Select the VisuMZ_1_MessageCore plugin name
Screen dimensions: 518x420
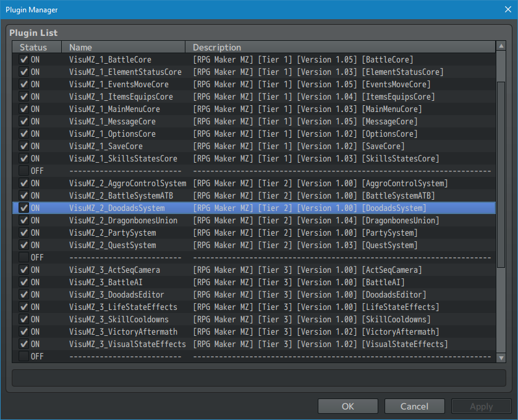coord(113,122)
